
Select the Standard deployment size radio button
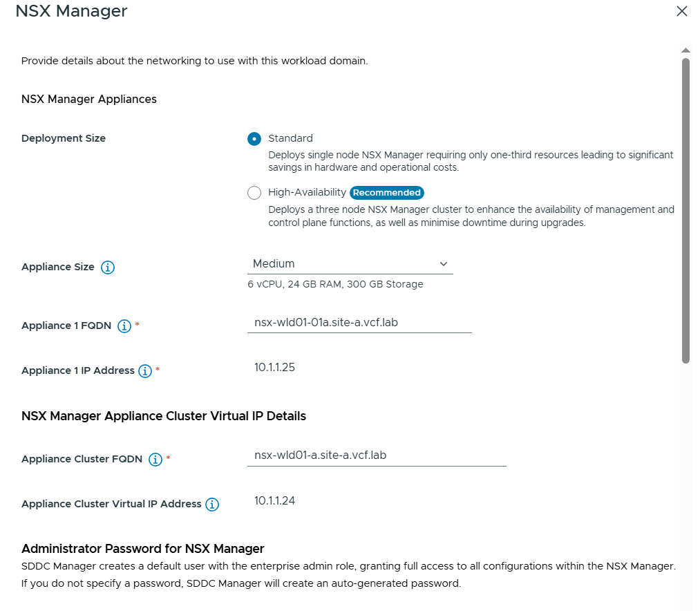click(254, 139)
